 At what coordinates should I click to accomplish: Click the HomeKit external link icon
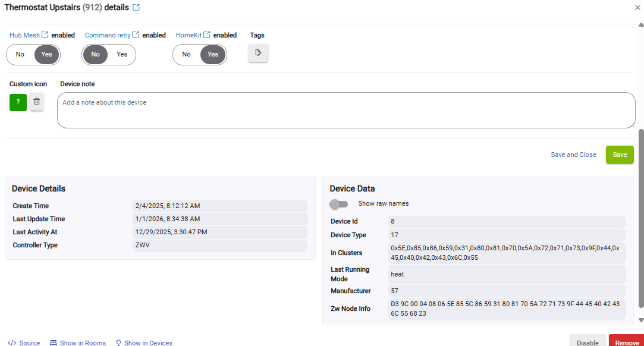(x=207, y=35)
